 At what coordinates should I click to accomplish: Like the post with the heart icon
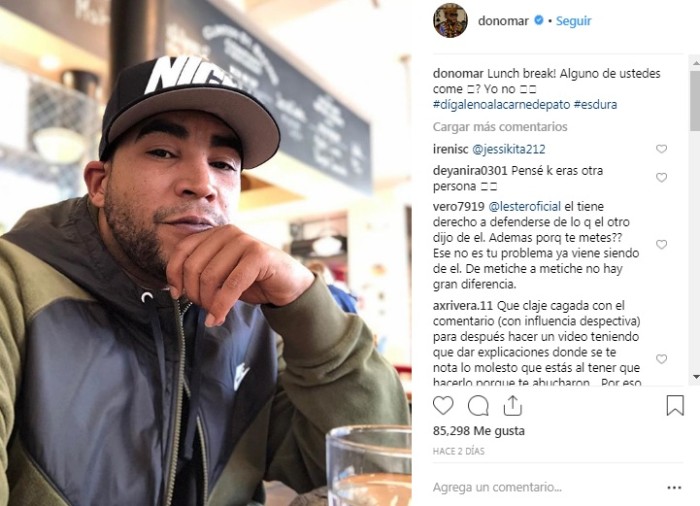pos(443,406)
